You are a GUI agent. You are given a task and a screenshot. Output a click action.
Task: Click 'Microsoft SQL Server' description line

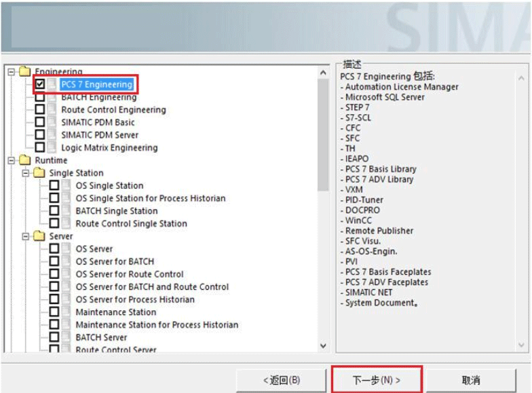click(385, 97)
